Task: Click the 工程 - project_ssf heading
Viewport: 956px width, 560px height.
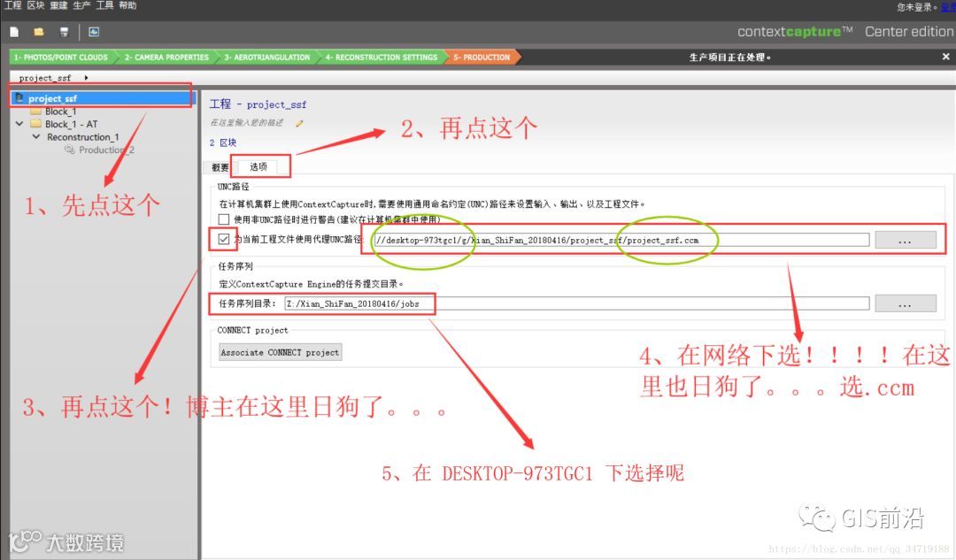Action: tap(258, 104)
